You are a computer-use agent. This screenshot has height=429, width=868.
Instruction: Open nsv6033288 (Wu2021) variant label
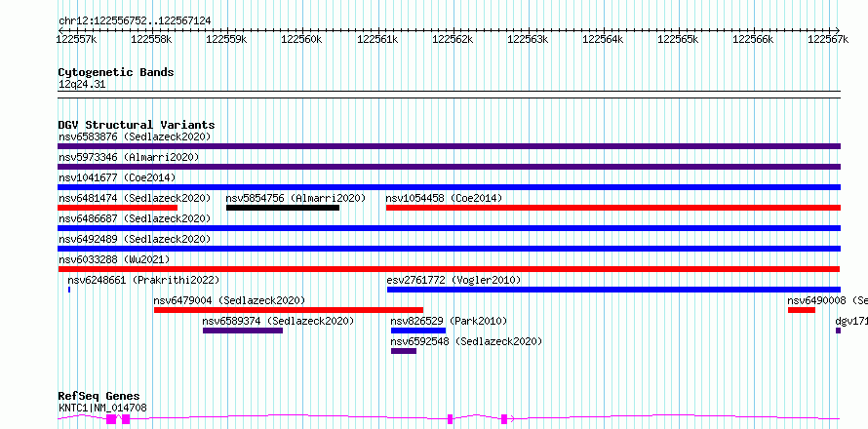click(x=114, y=259)
